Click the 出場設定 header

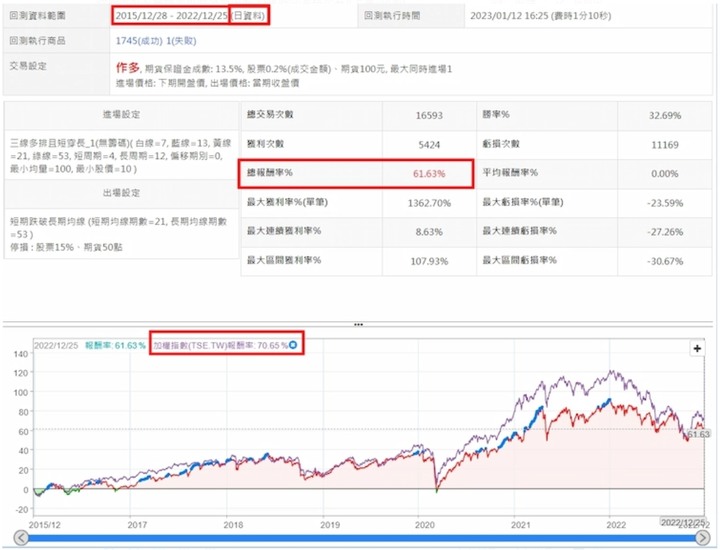[x=121, y=193]
